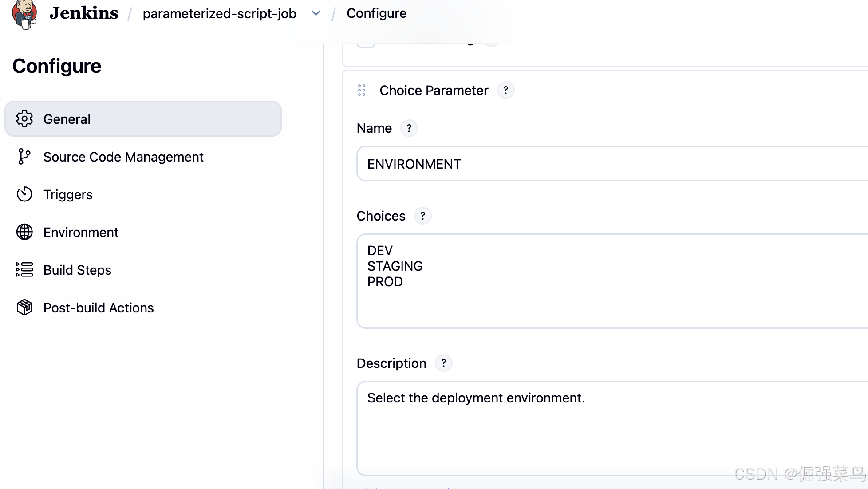Show help for Description field
The height and width of the screenshot is (489, 868).
click(443, 363)
